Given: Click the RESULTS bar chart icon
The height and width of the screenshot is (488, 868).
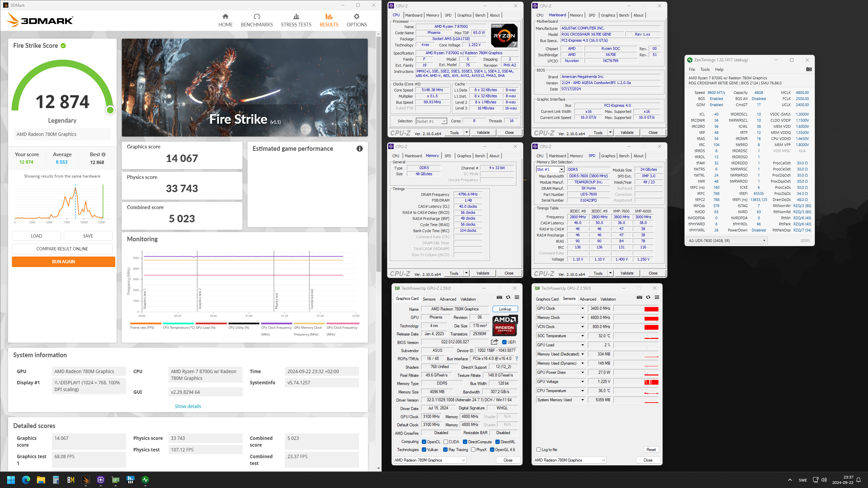Looking at the screenshot, I should (x=329, y=16).
